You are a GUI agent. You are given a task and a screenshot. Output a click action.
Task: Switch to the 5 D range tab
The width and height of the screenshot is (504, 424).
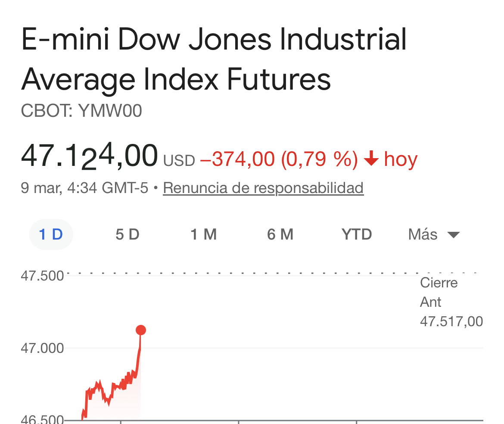click(x=127, y=234)
